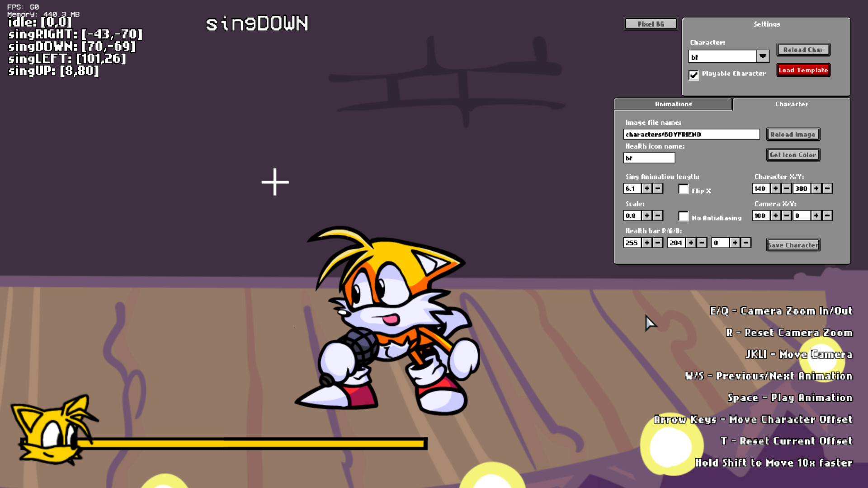Click the Save Character button
This screenshot has width=868, height=488.
click(x=793, y=245)
